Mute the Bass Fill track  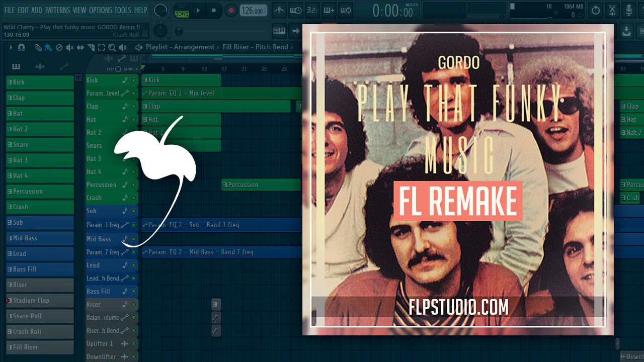(x=133, y=291)
